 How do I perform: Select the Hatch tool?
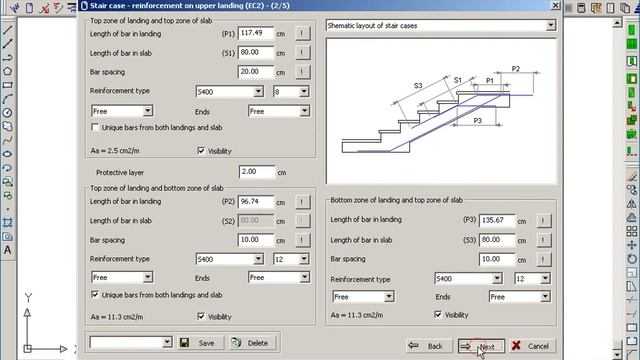click(x=7, y=223)
